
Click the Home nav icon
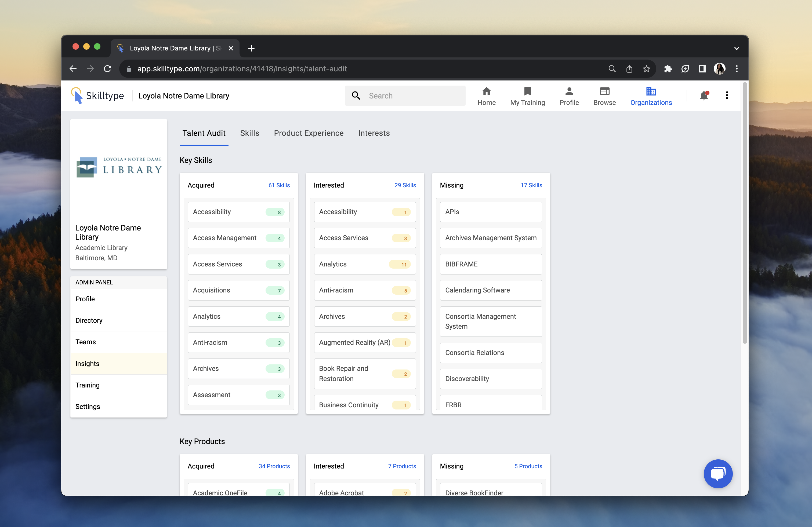[486, 91]
